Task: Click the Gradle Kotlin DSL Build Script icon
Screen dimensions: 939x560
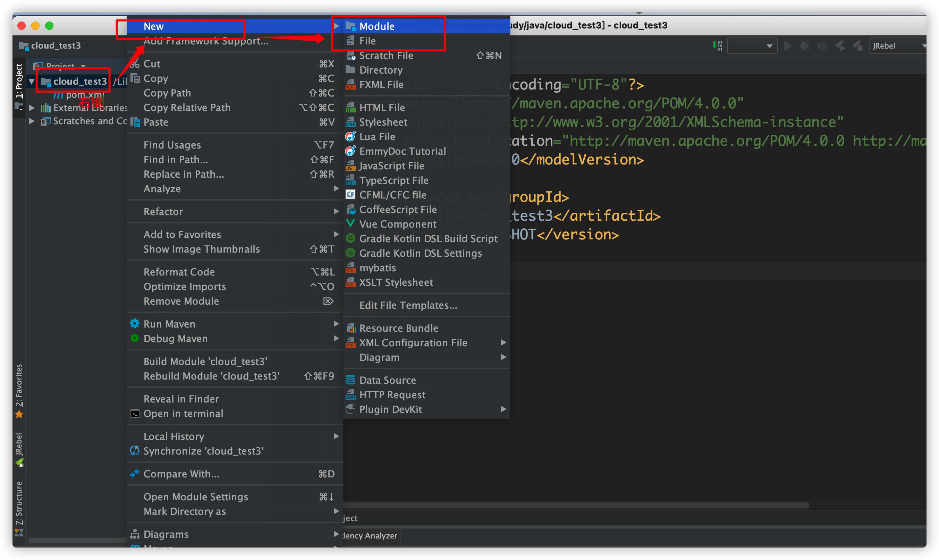Action: coord(350,238)
